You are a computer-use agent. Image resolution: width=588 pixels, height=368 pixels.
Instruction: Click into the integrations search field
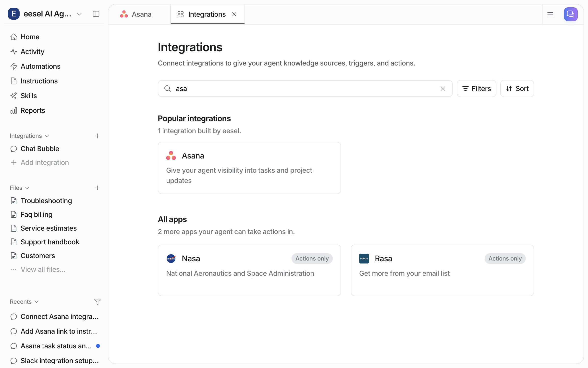point(305,89)
